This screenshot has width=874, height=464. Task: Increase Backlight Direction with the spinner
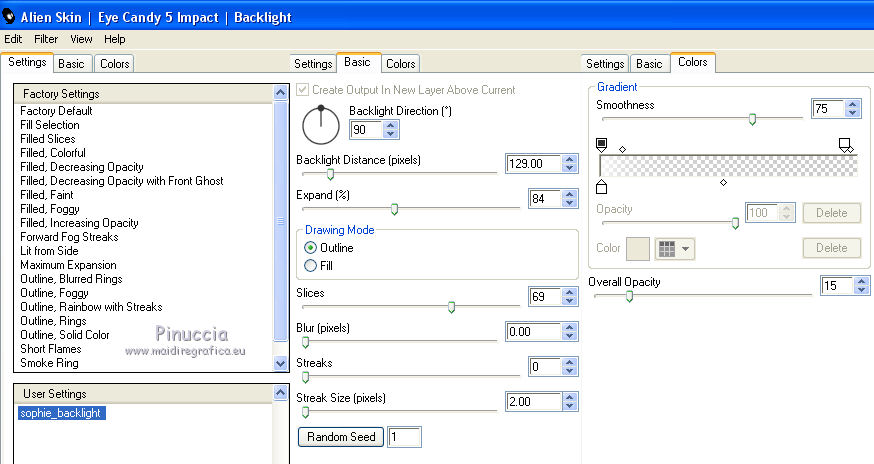[391, 125]
